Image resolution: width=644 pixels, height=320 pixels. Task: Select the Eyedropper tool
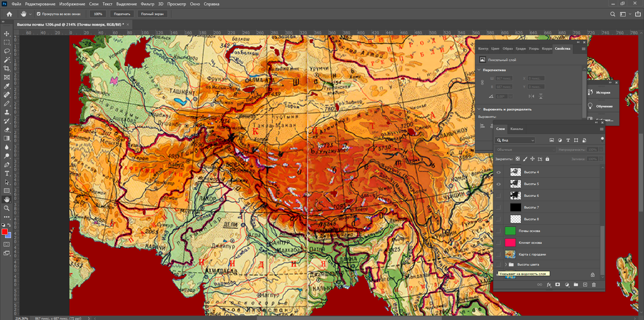tap(7, 86)
